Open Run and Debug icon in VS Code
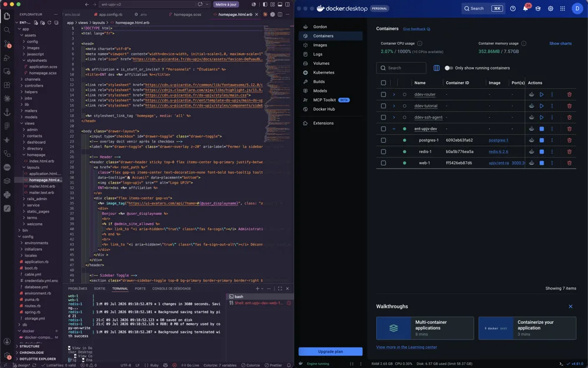Screen dimensions: 588x368 6,58
